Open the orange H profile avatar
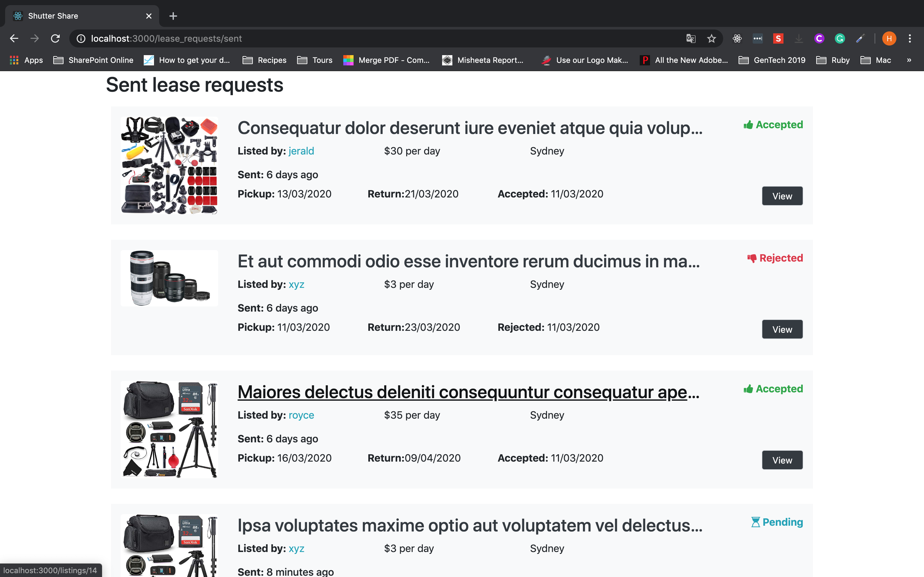This screenshot has height=577, width=924. point(889,38)
